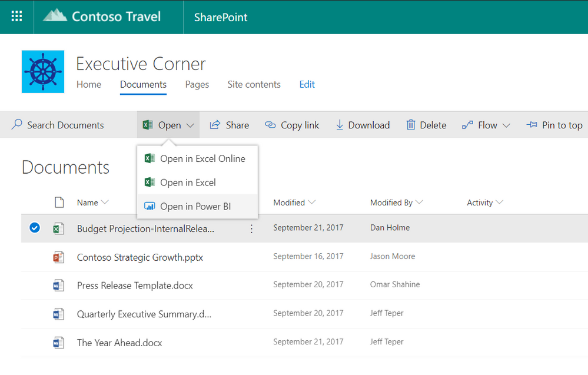The height and width of the screenshot is (375, 588).
Task: Choose Open in Excel
Action: point(198,182)
